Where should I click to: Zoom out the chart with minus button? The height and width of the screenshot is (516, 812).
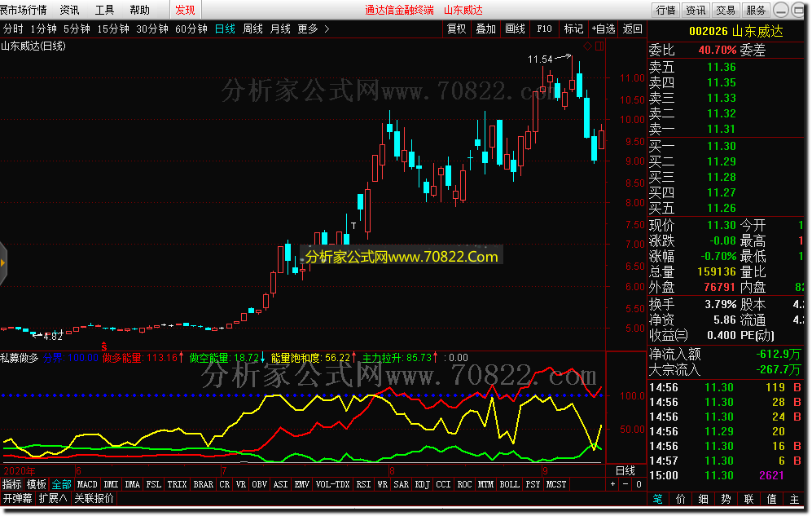pos(625,484)
